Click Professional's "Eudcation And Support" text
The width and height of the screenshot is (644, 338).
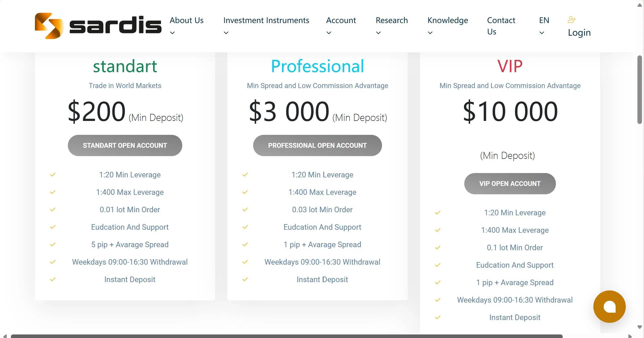coord(322,227)
